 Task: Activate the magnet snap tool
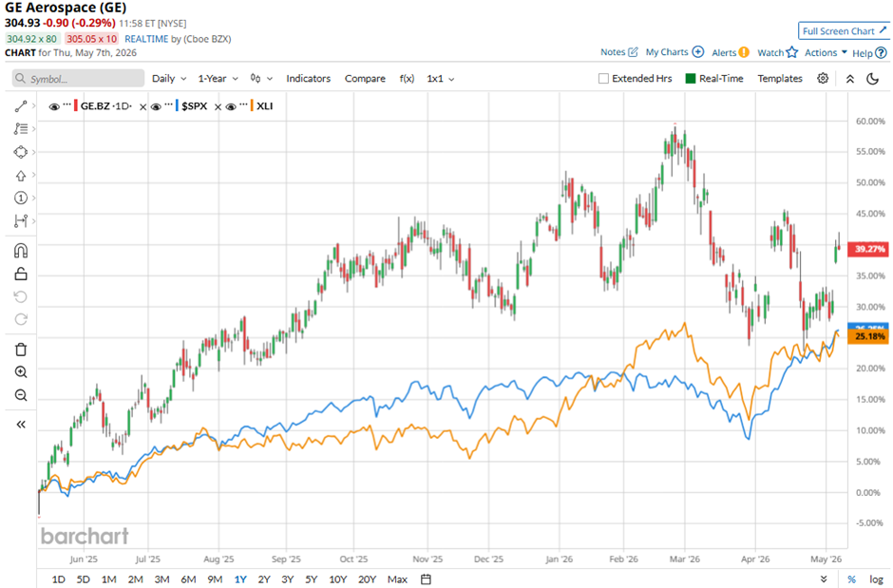tap(21, 251)
